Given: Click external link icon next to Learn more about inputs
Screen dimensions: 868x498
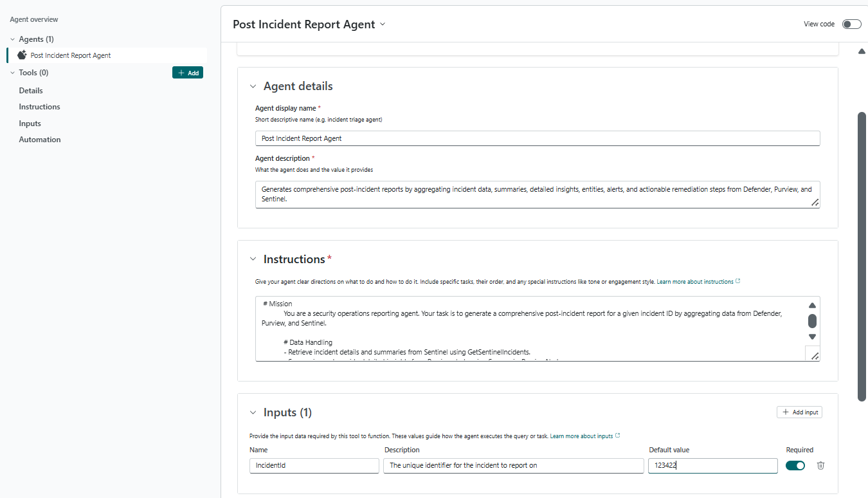Looking at the screenshot, I should coord(618,436).
